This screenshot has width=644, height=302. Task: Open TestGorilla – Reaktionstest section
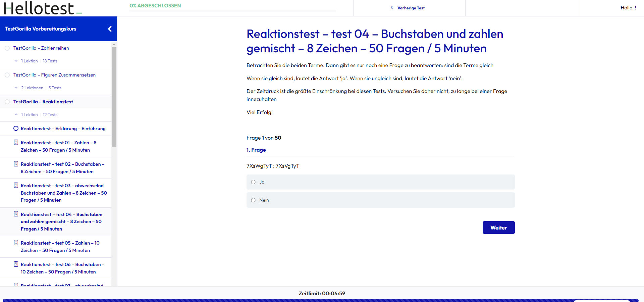pyautogui.click(x=43, y=102)
